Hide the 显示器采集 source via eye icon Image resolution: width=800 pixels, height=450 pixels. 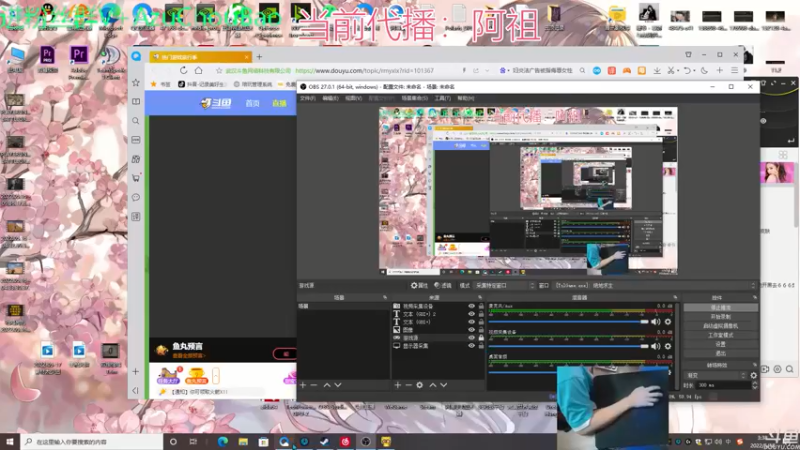(471, 346)
